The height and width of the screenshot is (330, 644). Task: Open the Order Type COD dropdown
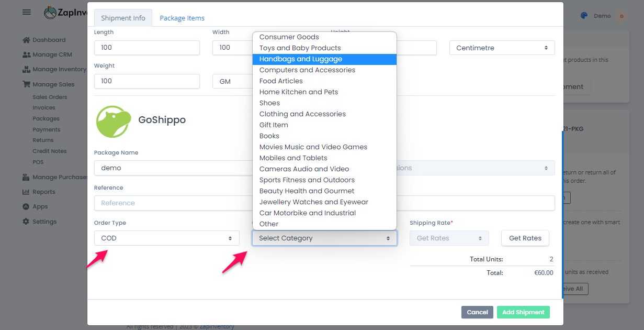(x=166, y=238)
